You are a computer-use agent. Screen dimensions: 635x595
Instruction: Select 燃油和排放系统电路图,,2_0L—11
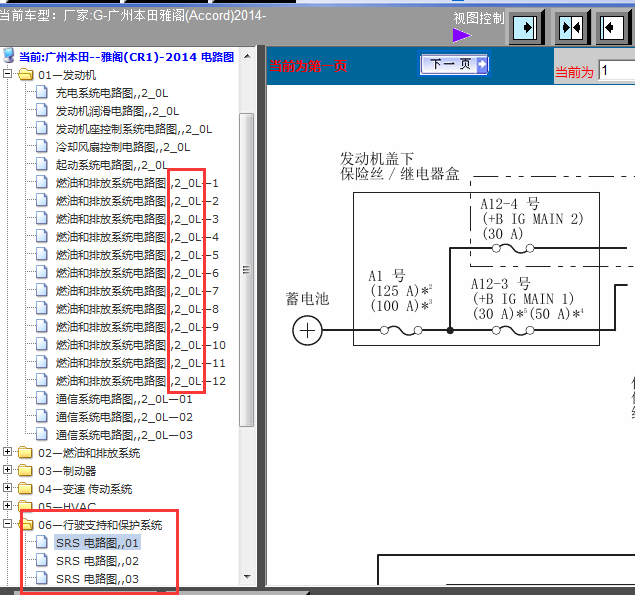pos(141,363)
